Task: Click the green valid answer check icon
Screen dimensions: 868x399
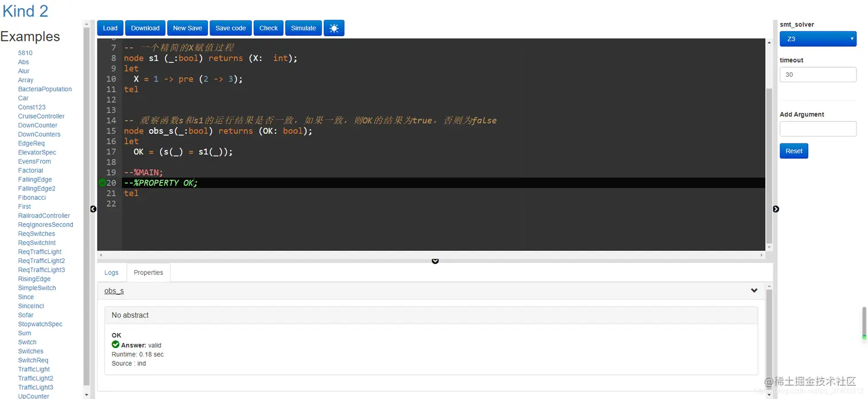Action: (x=115, y=345)
